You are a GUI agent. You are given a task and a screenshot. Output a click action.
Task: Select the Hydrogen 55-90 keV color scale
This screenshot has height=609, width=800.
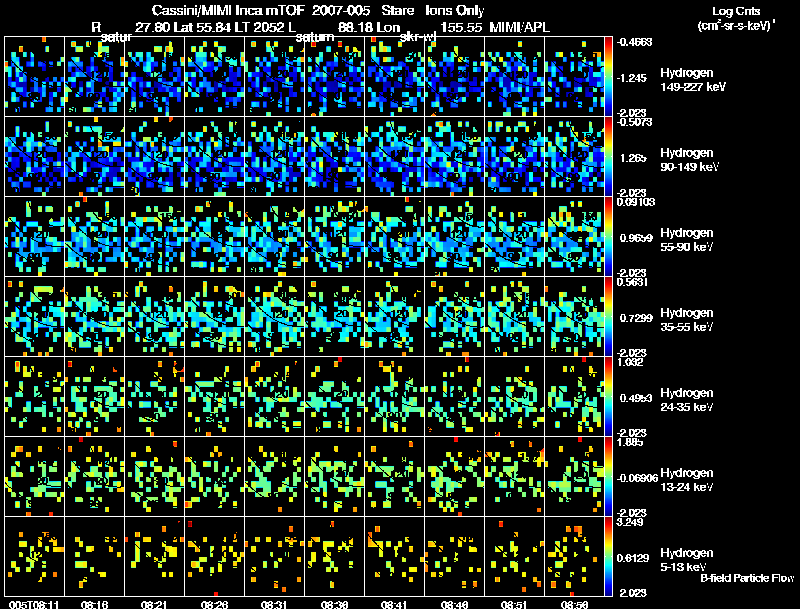(610, 236)
